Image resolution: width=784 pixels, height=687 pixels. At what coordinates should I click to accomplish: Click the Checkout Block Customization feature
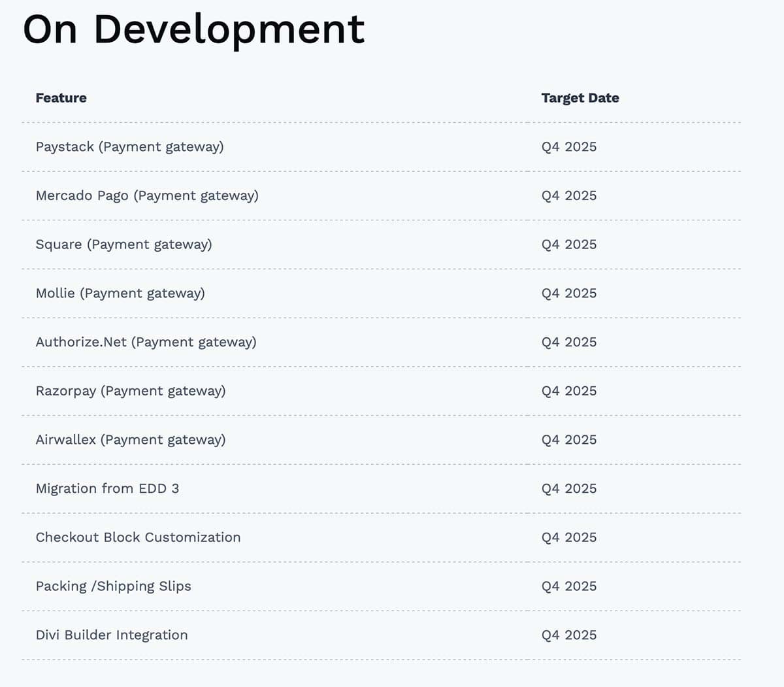(138, 537)
